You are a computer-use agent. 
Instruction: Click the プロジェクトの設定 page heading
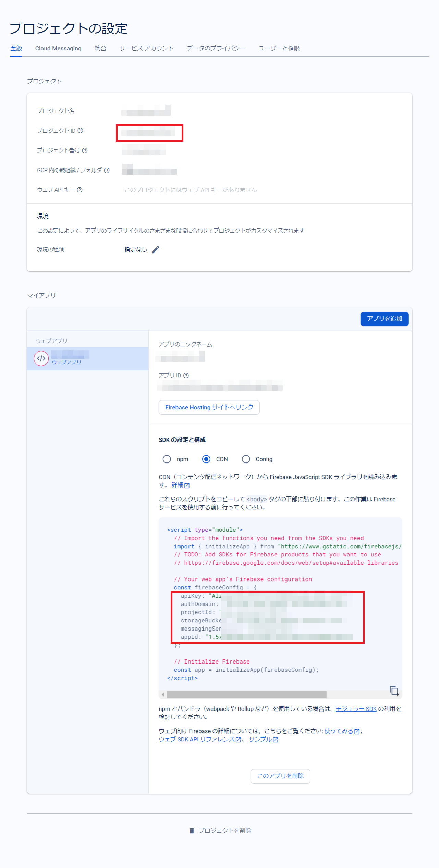coord(69,28)
